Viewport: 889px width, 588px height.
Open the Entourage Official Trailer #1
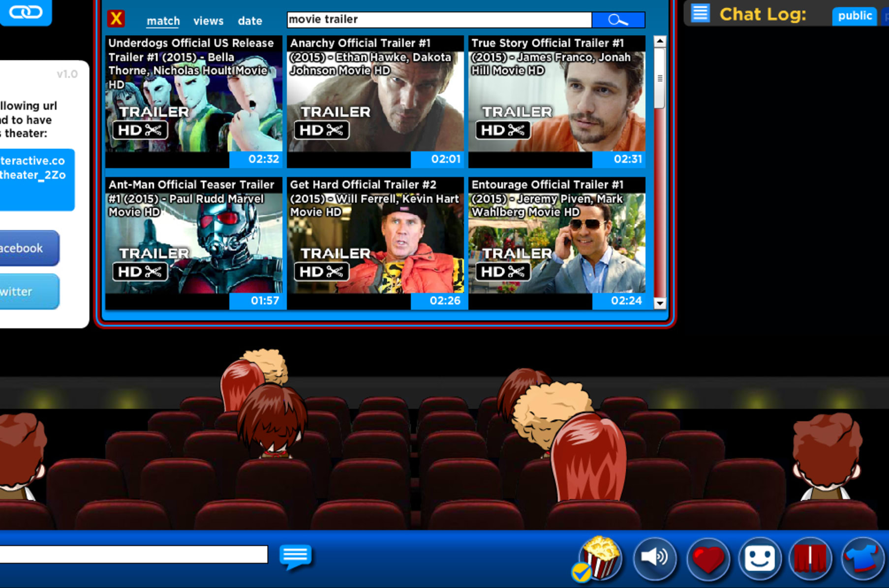(x=557, y=243)
